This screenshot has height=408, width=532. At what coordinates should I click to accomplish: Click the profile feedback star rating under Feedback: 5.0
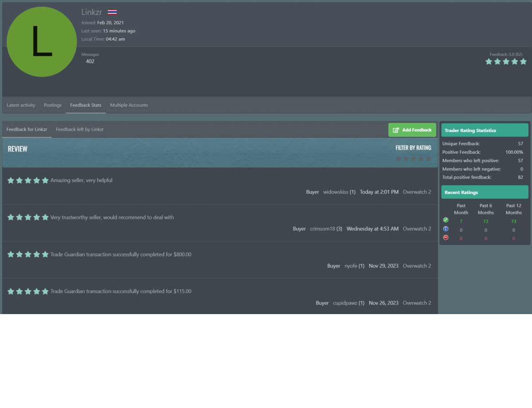pos(506,62)
